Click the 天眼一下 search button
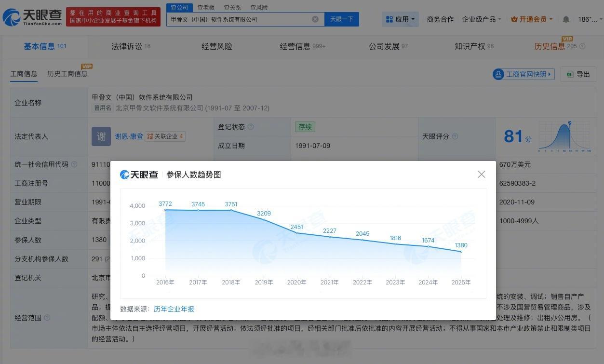Viewport: 604px width, 364px height. [342, 19]
